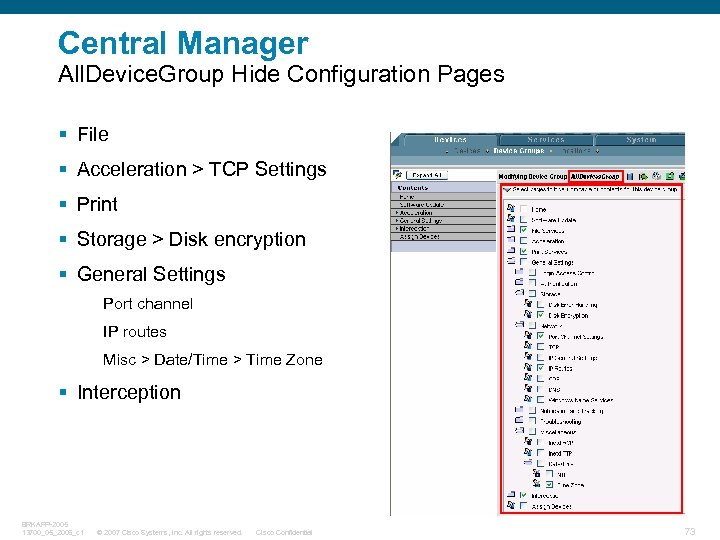Uncheck the Time Zone checkbox
720x540 pixels.
coord(550,484)
